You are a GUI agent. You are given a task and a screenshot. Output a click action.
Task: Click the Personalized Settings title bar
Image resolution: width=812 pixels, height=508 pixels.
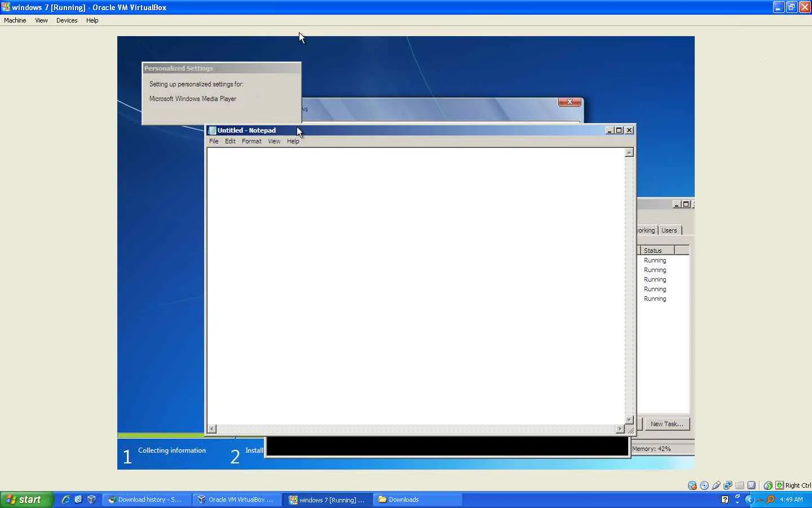pos(221,68)
